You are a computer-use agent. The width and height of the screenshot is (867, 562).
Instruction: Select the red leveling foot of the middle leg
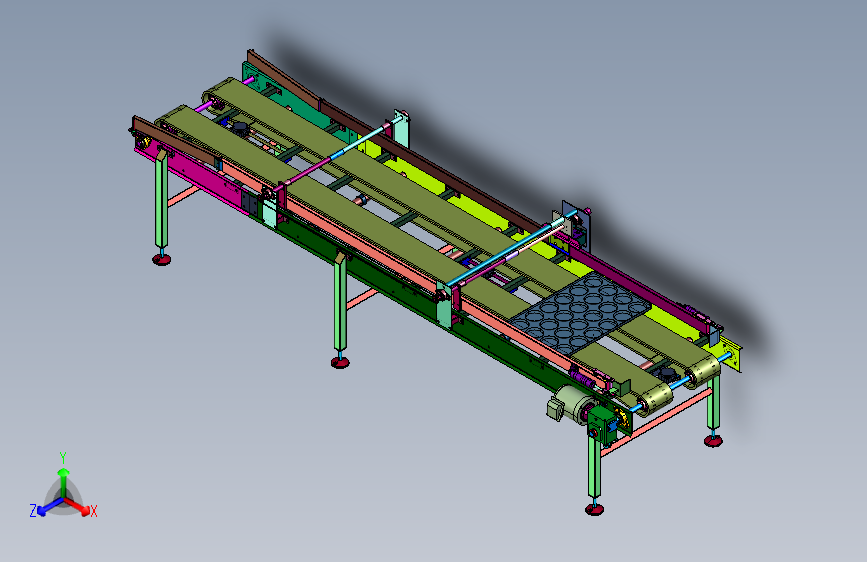tap(340, 362)
